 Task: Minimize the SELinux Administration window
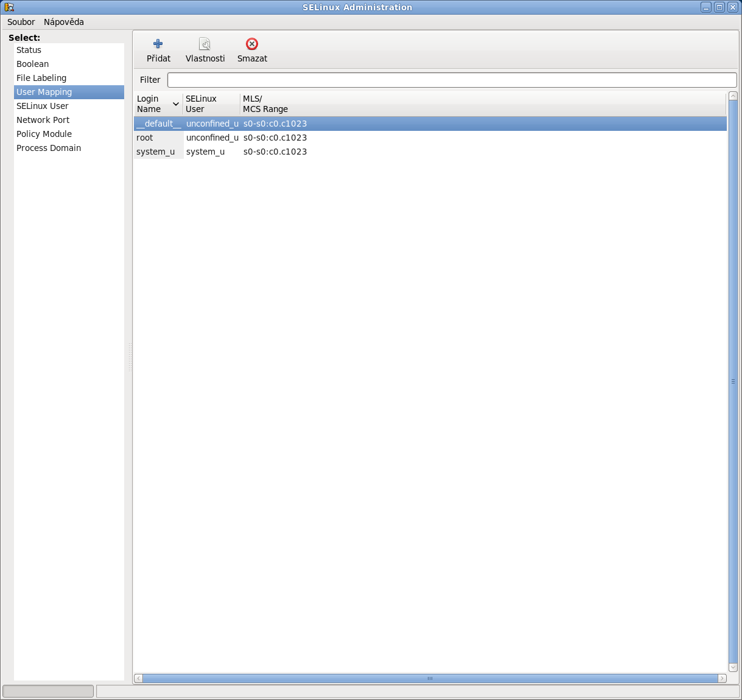706,7
